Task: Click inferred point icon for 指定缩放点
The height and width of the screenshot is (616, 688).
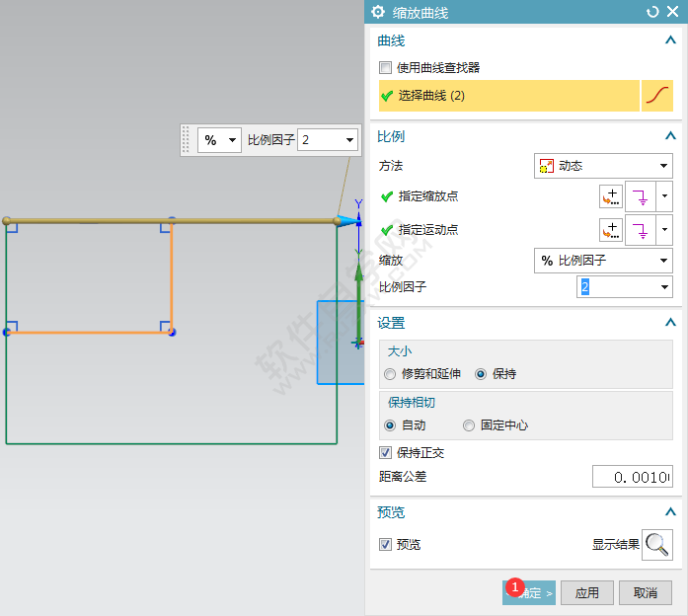Action: tap(641, 196)
